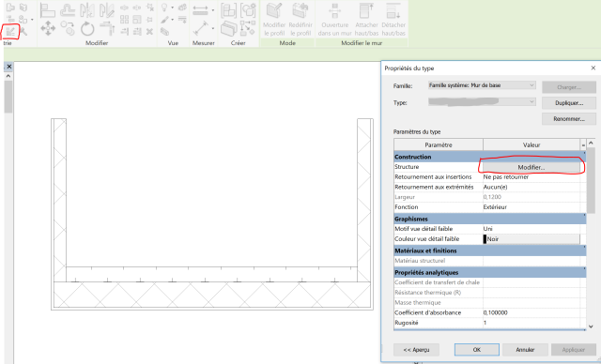This screenshot has height=364, width=601.
Task: Open arrow beside Override Graphics paintbrush
Action: [x=172, y=20]
